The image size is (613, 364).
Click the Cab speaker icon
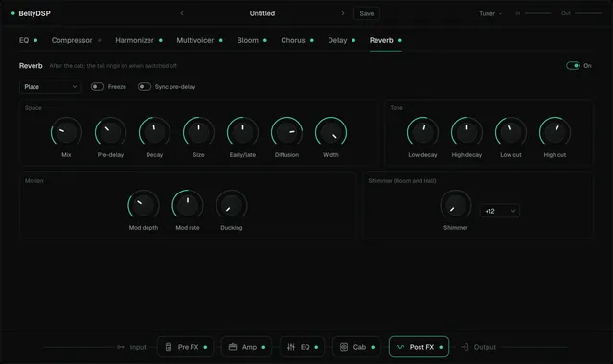coord(344,347)
